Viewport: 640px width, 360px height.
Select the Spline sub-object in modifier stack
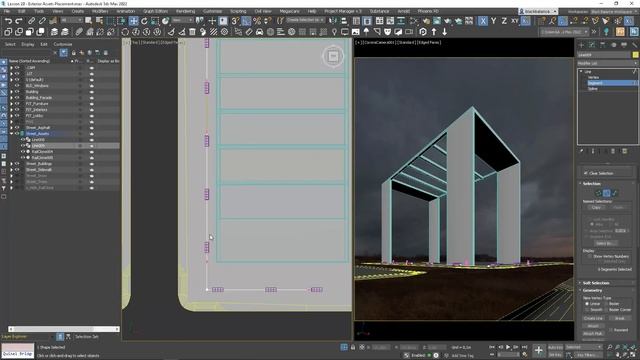pos(593,89)
